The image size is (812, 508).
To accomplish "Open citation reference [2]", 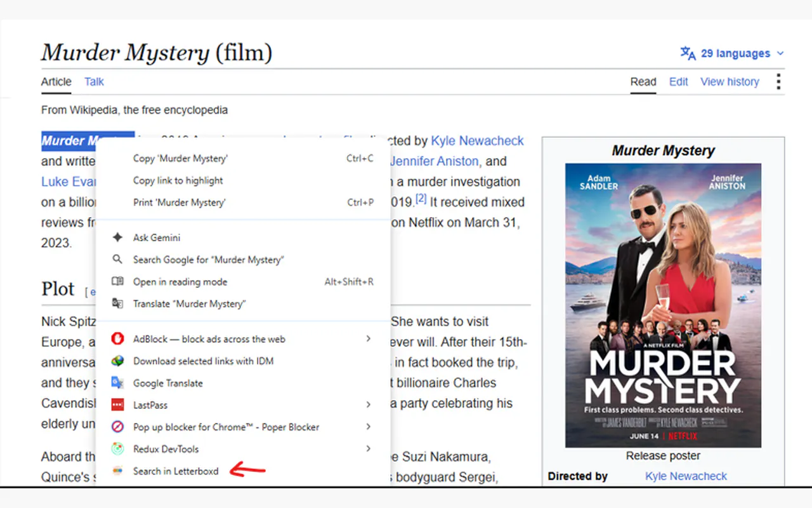I will (421, 199).
